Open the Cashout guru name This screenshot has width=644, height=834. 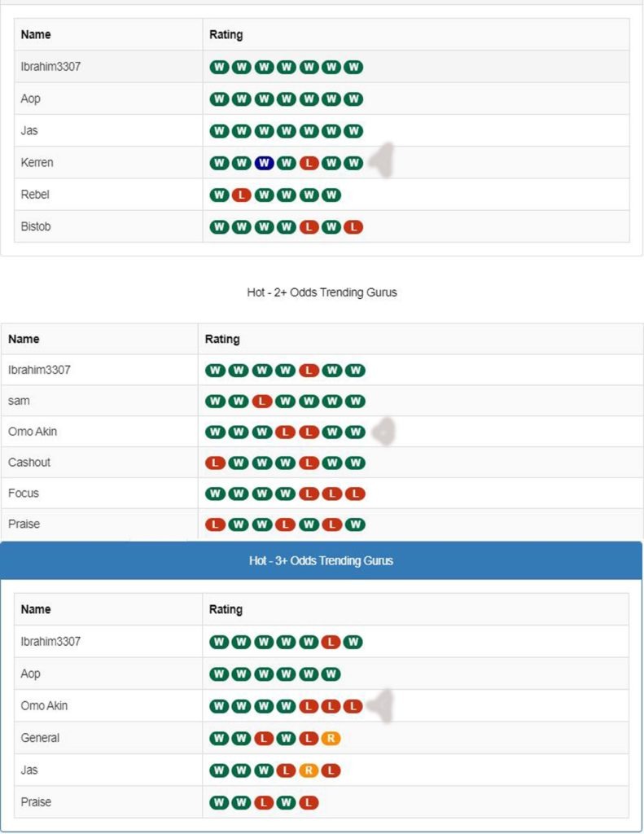29,463
